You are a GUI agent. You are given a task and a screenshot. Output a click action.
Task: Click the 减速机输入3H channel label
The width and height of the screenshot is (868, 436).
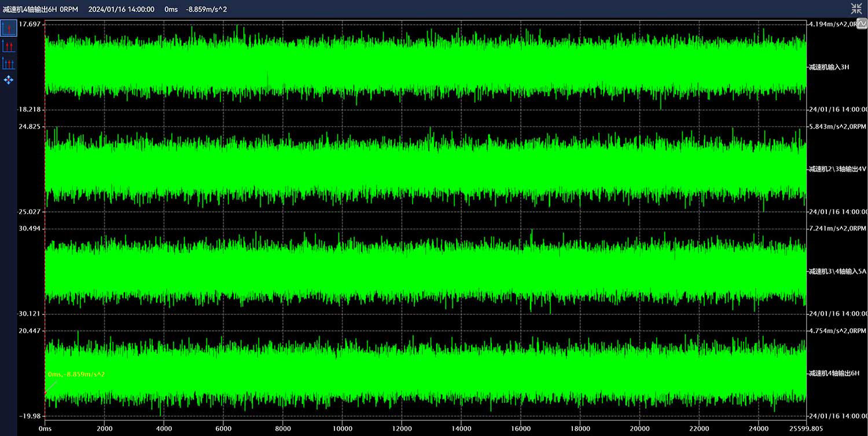point(828,67)
